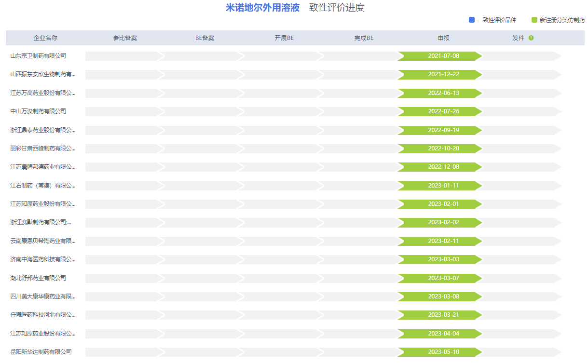The height and width of the screenshot is (364, 588).
Task: Select company 浙江赛默制药有限公司;...
Action: pos(41,222)
